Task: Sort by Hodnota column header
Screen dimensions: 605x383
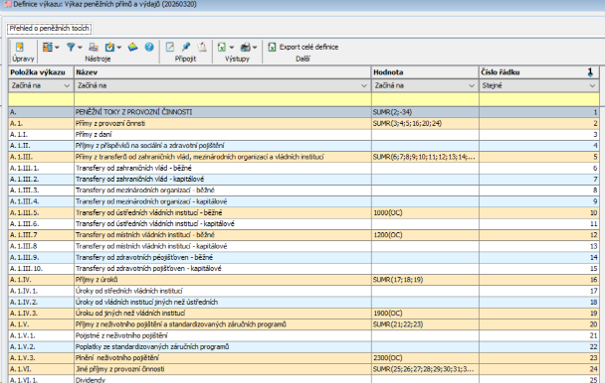Action: pyautogui.click(x=425, y=72)
